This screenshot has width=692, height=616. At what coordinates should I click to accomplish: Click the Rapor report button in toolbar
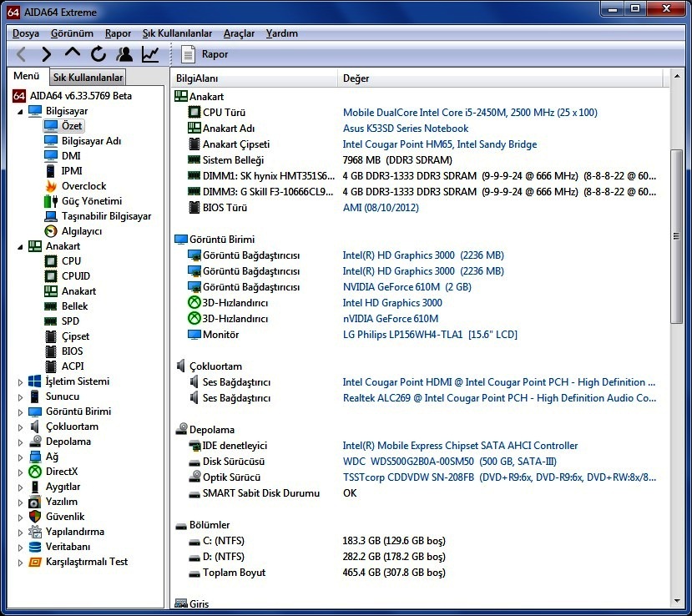click(205, 54)
